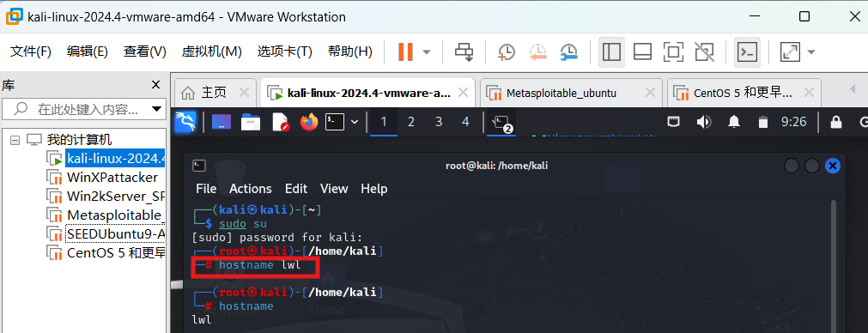The width and height of the screenshot is (868, 333).
Task: Select Metasploitable in the library tree
Action: pyautogui.click(x=116, y=215)
